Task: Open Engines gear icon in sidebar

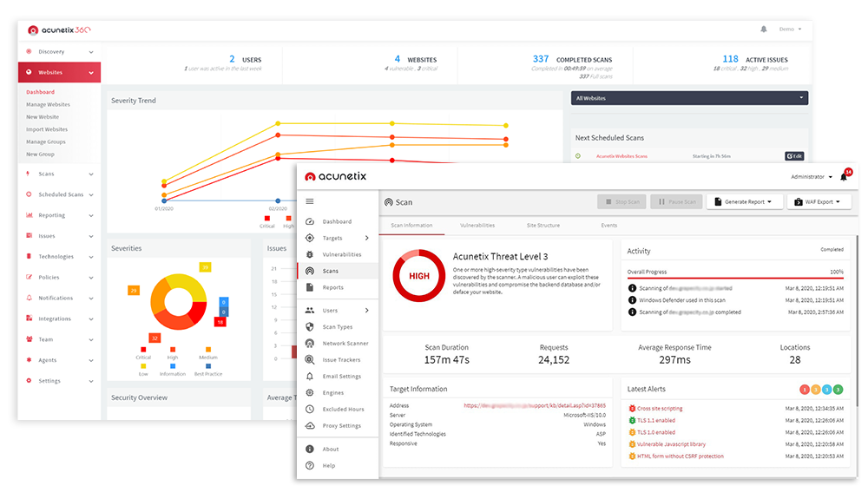Action: [x=310, y=393]
